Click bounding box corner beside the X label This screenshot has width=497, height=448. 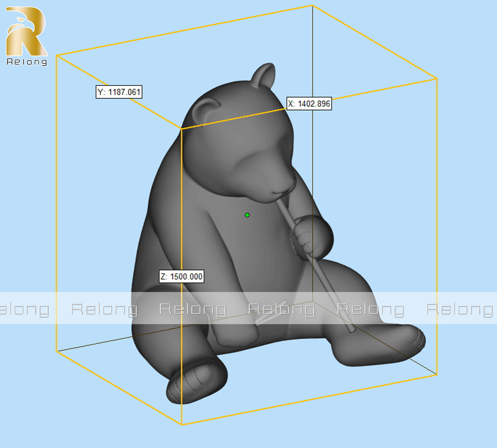pyautogui.click(x=181, y=129)
